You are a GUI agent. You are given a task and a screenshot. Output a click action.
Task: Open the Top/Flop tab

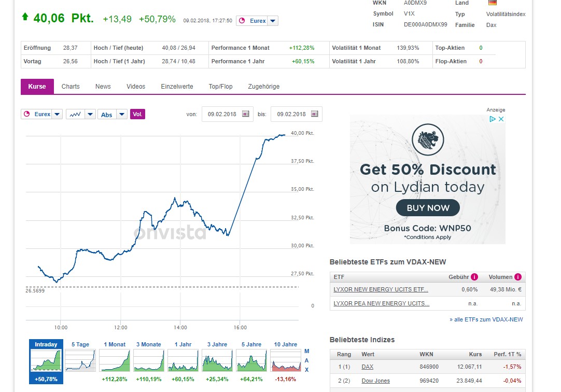point(220,87)
